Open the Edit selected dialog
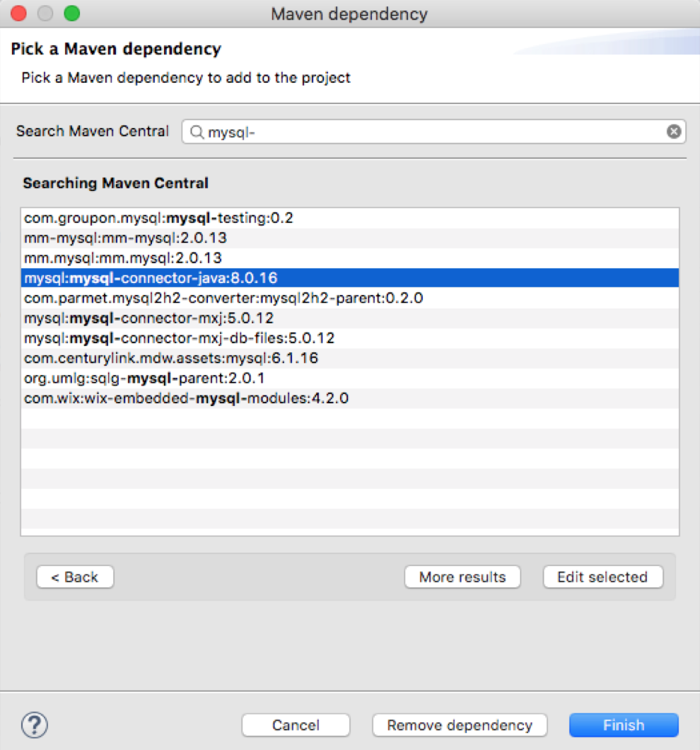This screenshot has height=750, width=700. pos(603,577)
